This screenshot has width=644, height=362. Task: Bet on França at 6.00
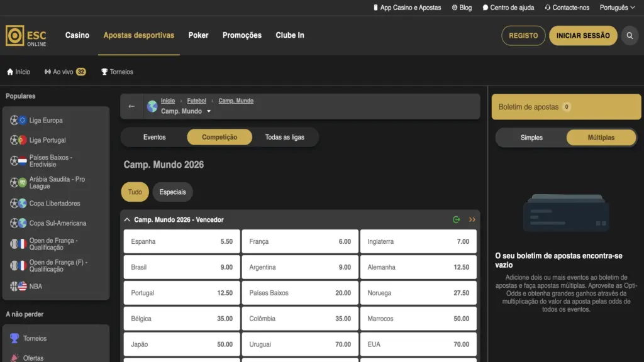click(300, 241)
